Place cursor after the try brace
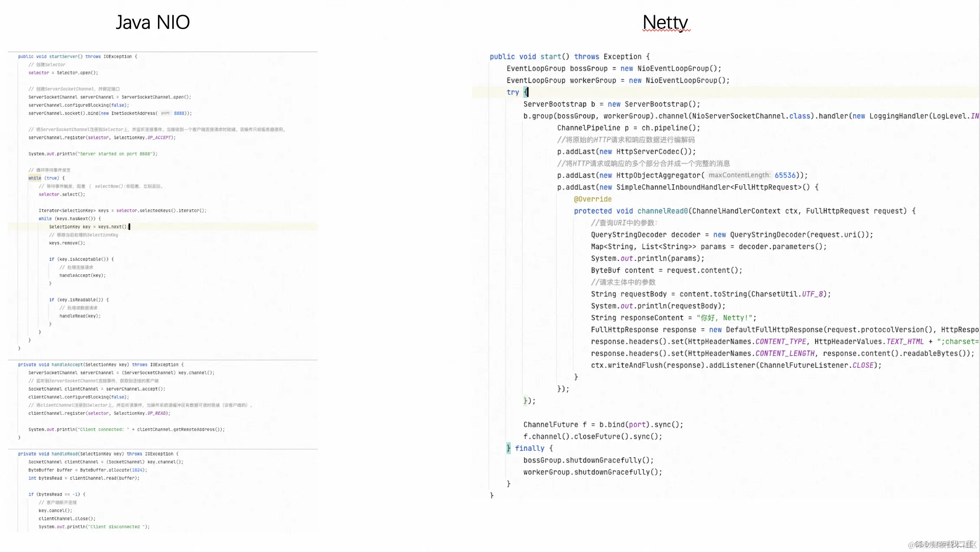This screenshot has width=980, height=552. click(529, 92)
